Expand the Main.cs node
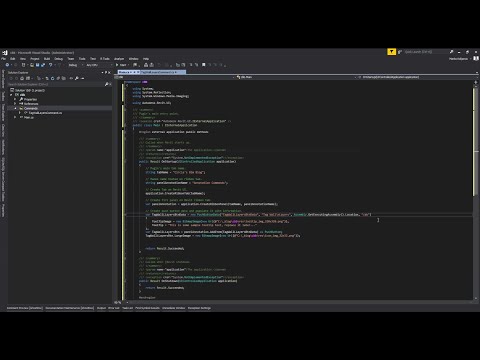This screenshot has width=480, height=360. 15,117
